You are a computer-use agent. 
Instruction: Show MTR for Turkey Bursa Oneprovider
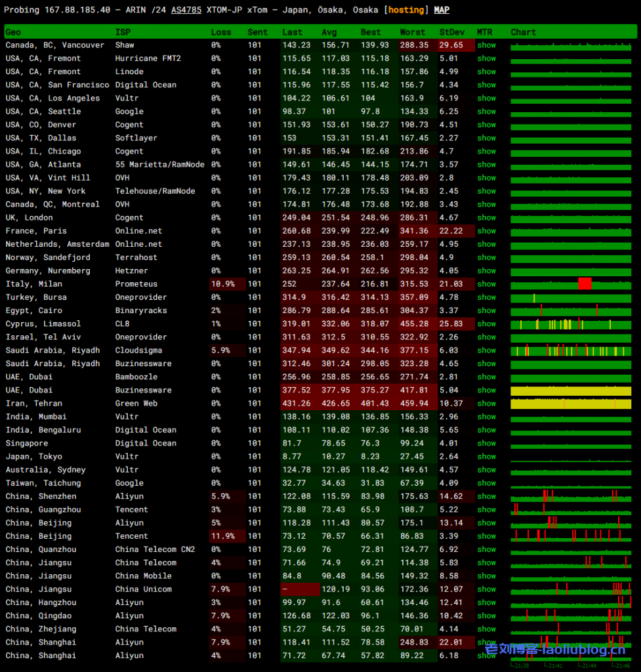coord(486,297)
